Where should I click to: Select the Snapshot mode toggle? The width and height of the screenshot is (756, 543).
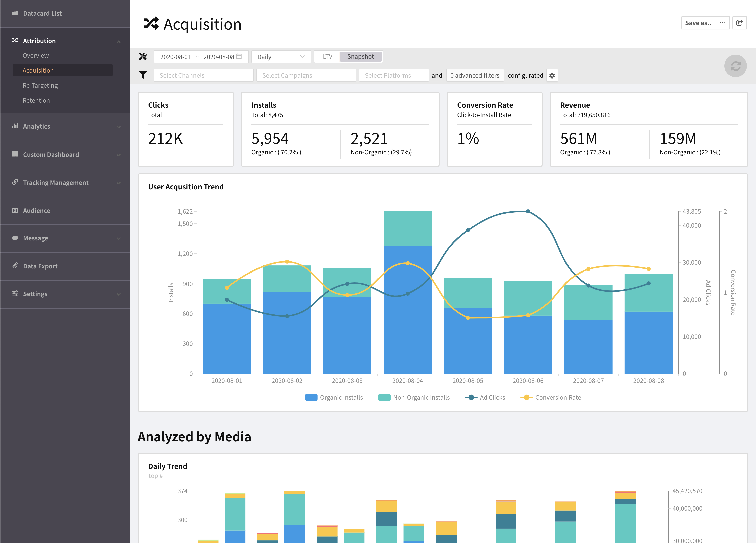coord(360,56)
